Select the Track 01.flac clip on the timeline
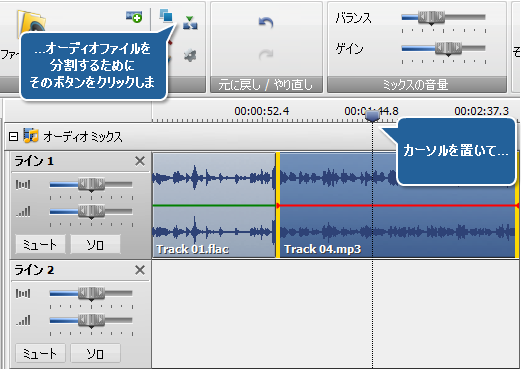This screenshot has width=521, height=370. click(214, 205)
